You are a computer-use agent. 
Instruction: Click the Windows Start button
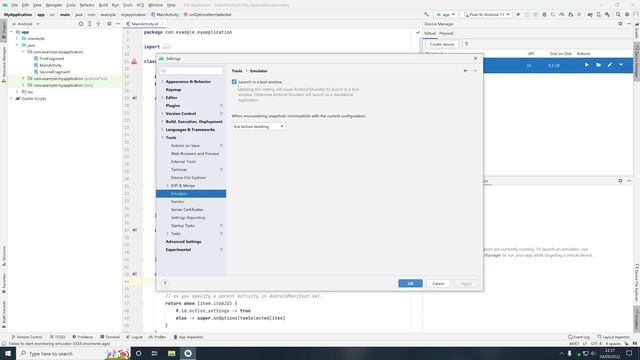pyautogui.click(x=8, y=353)
